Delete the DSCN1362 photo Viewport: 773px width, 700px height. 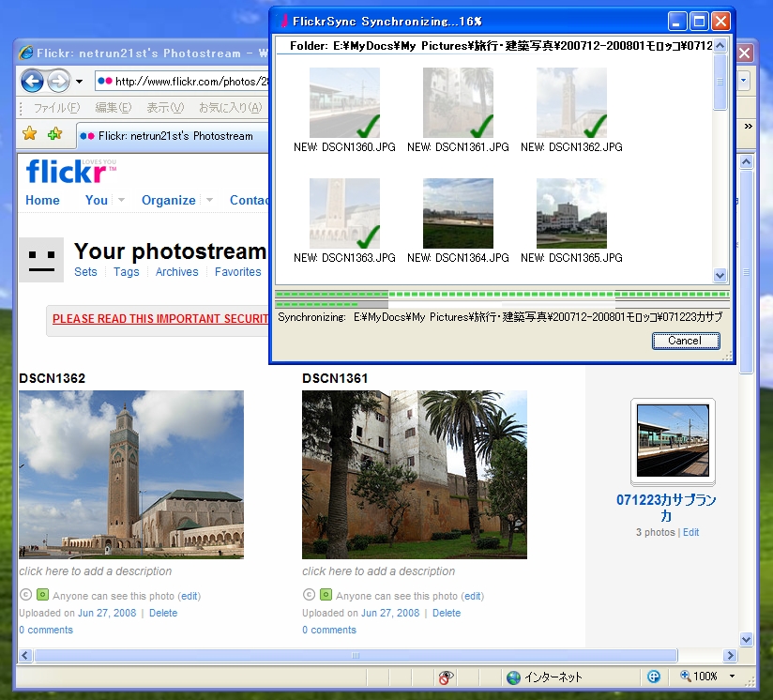click(163, 613)
